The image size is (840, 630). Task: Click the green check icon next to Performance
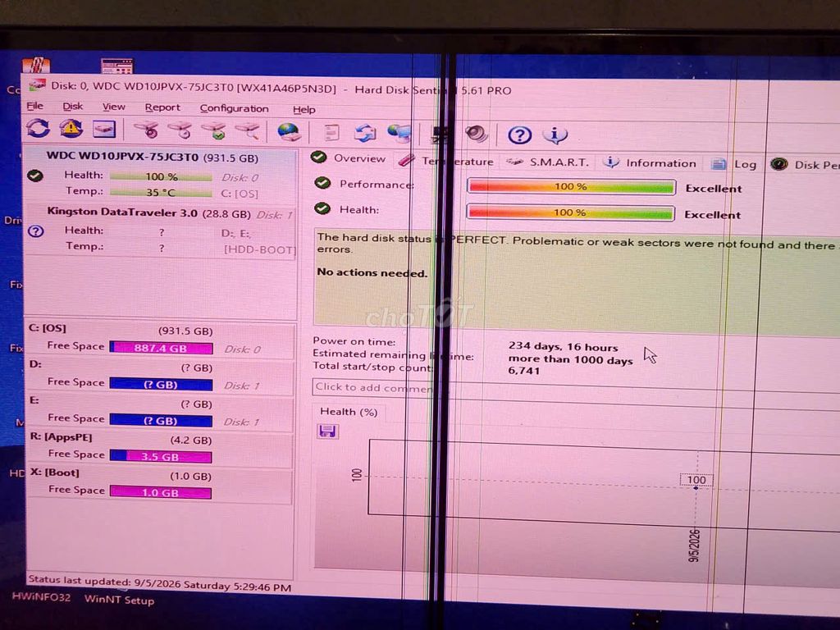(322, 183)
